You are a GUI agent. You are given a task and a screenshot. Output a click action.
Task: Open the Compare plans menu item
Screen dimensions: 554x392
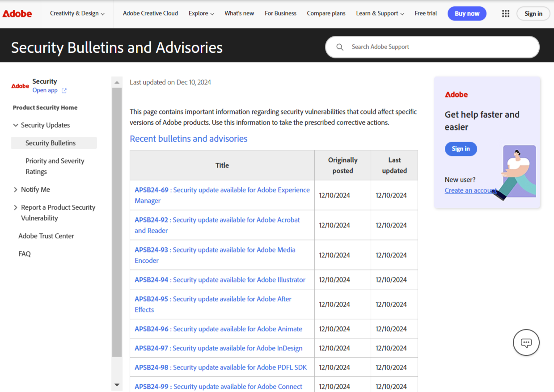[326, 13]
